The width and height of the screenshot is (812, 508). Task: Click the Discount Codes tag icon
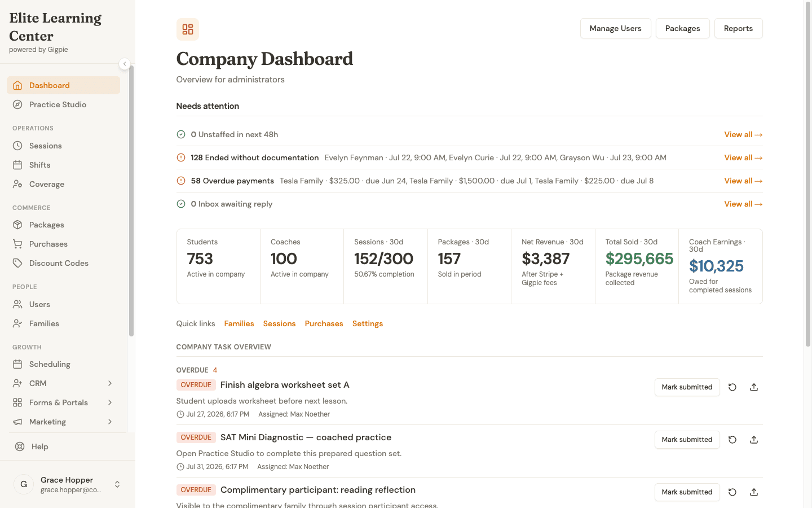[x=17, y=263]
